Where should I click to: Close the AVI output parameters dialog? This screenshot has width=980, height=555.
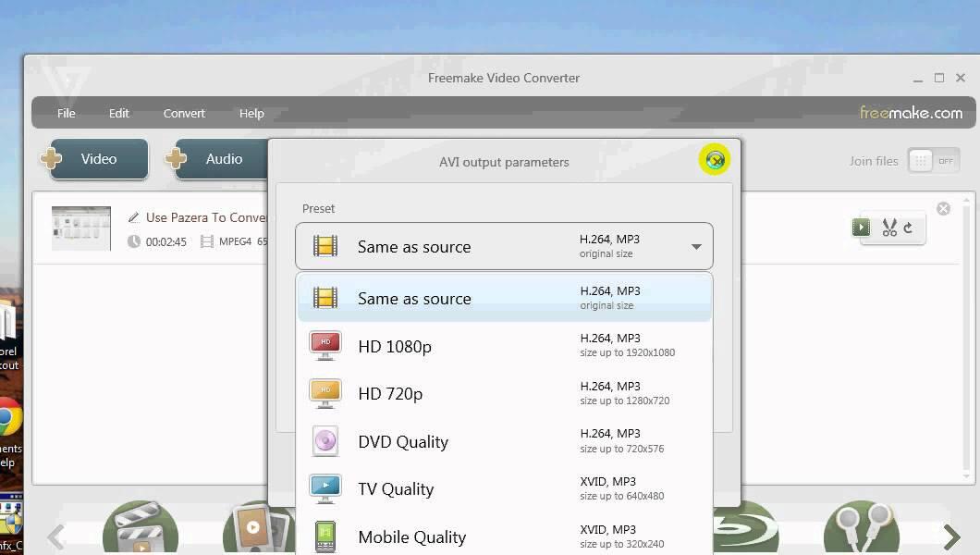(x=715, y=160)
